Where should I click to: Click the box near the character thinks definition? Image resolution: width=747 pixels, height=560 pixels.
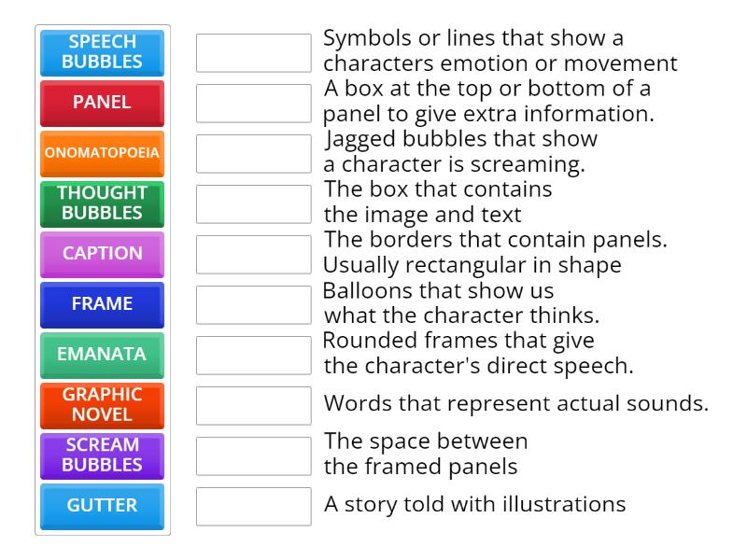point(253,304)
